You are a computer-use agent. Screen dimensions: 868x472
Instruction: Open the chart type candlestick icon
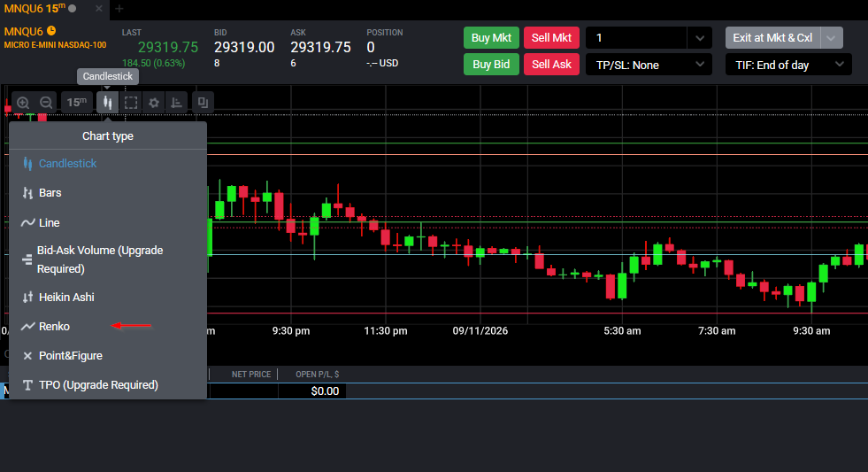click(x=107, y=103)
